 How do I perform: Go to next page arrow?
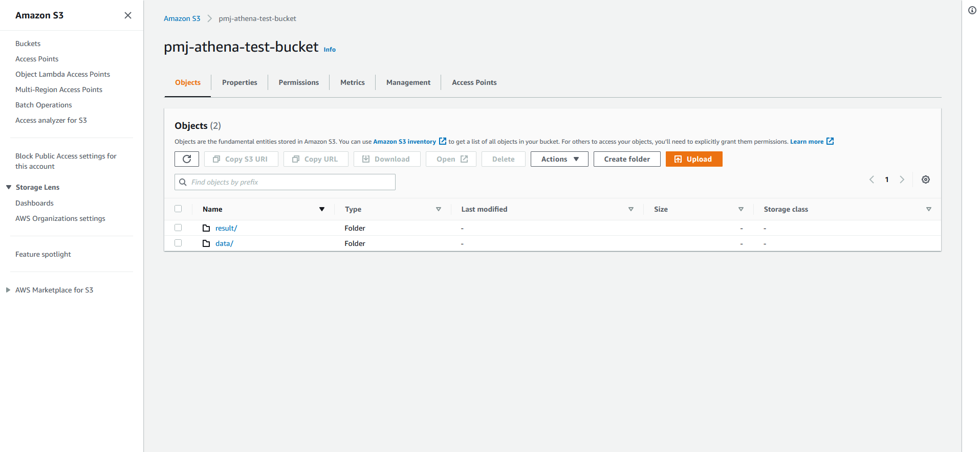click(x=902, y=179)
